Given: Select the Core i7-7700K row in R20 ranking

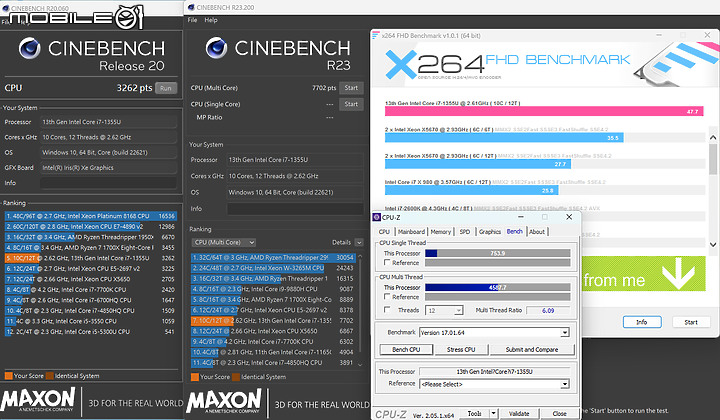Looking at the screenshot, I should [x=90, y=290].
